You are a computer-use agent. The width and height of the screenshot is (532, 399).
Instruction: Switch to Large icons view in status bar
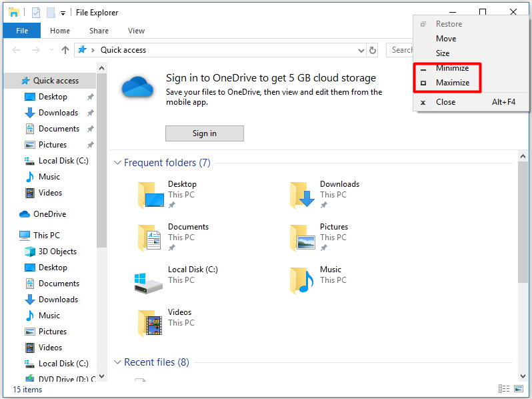coord(519,388)
